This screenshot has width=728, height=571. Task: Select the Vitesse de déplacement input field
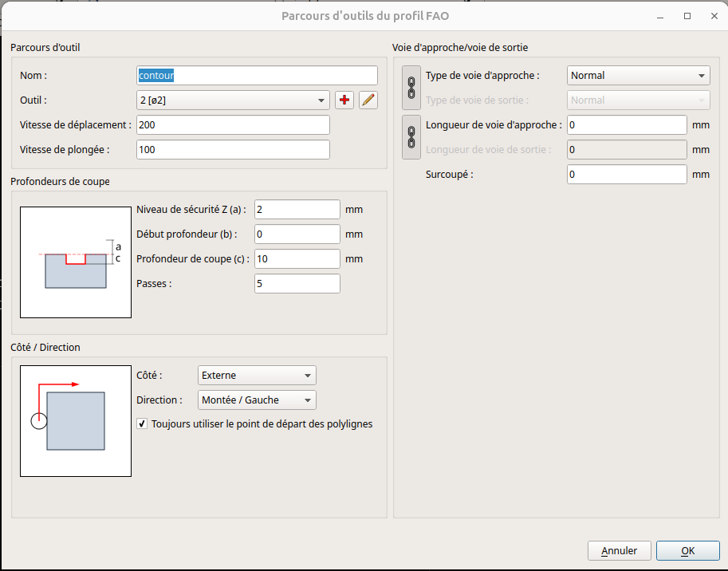point(233,125)
